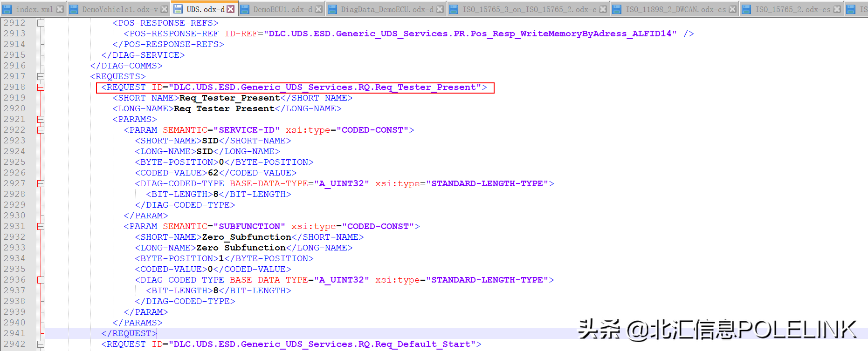Click the disk icon on DemoECU1.odx-d tab

coord(245,9)
